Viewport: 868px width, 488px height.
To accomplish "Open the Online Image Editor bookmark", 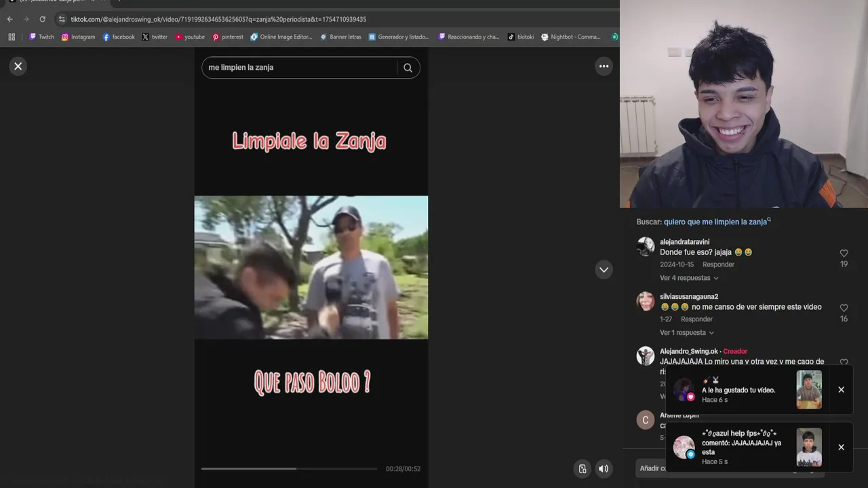I will (x=281, y=37).
